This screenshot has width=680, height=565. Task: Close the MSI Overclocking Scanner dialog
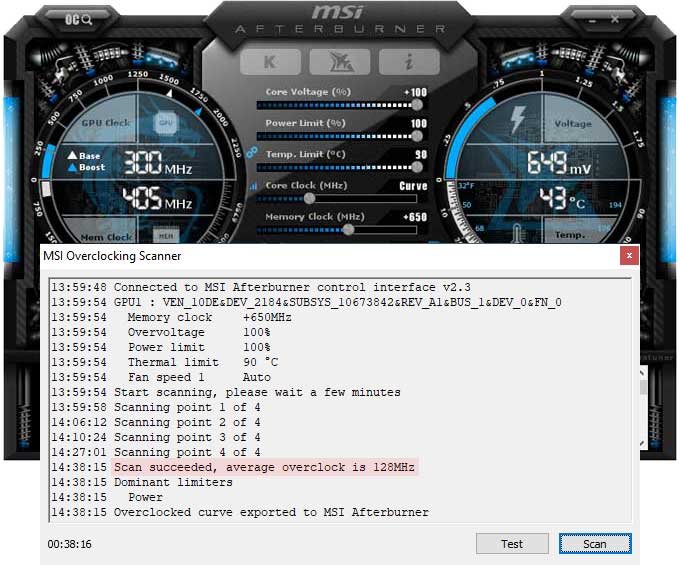point(629,256)
